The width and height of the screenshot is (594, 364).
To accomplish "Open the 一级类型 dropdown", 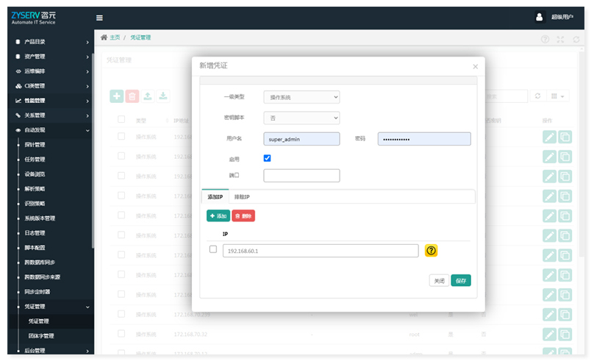I will click(x=301, y=97).
